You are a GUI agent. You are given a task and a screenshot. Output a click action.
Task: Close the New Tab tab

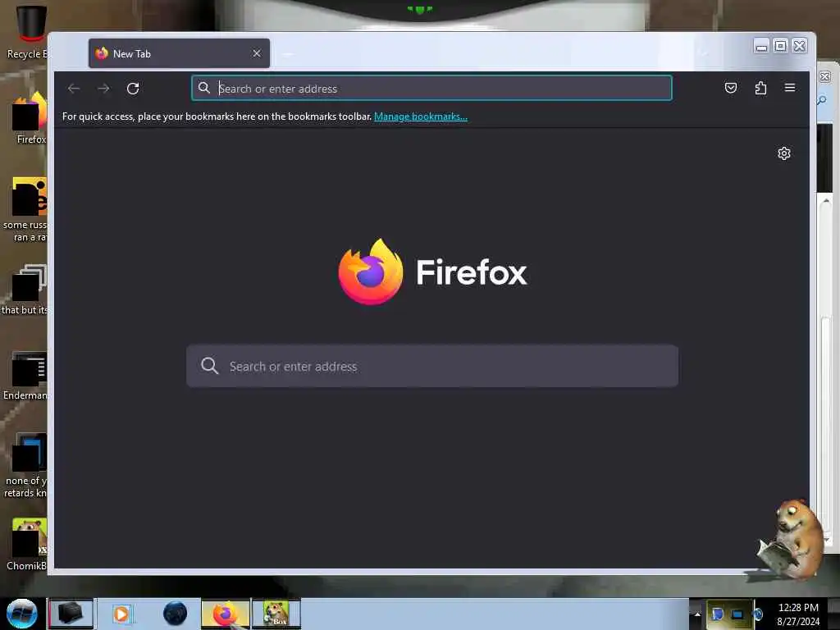click(257, 53)
